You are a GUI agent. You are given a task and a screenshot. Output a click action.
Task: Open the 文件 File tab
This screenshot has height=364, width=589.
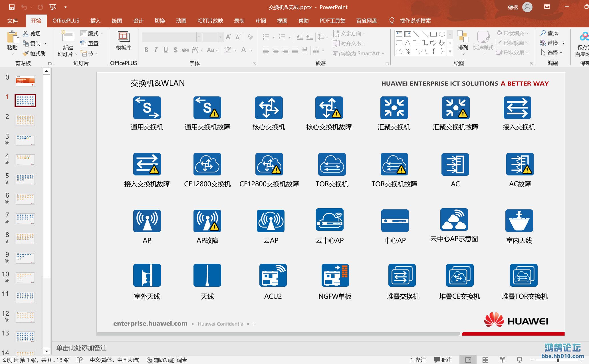click(x=12, y=21)
